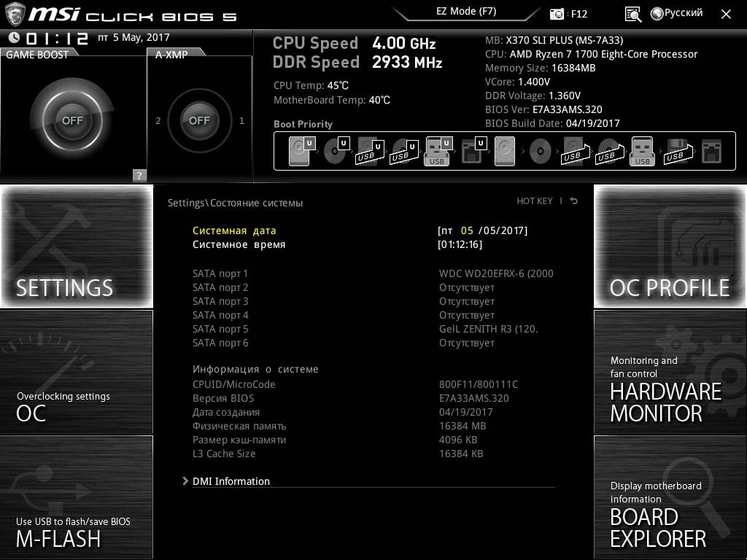The height and width of the screenshot is (560, 747).
Task: Open the BOARD EXPLORER section
Action: click(670, 497)
